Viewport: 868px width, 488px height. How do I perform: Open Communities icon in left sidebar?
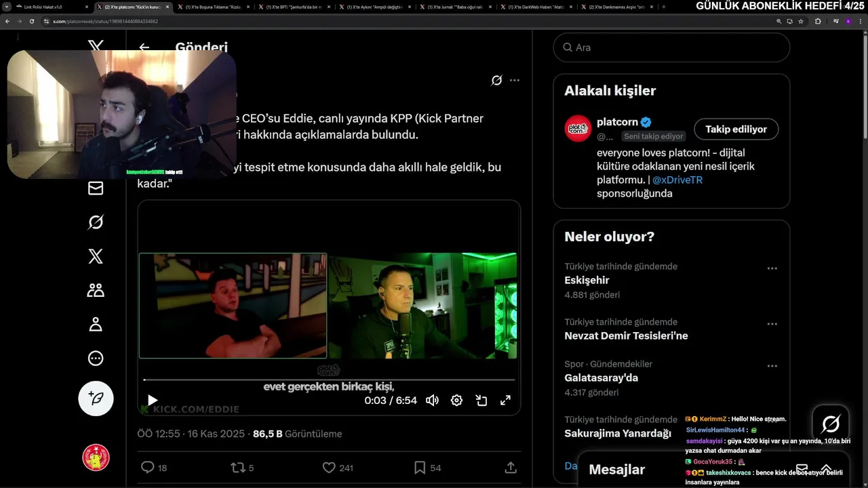(x=96, y=290)
